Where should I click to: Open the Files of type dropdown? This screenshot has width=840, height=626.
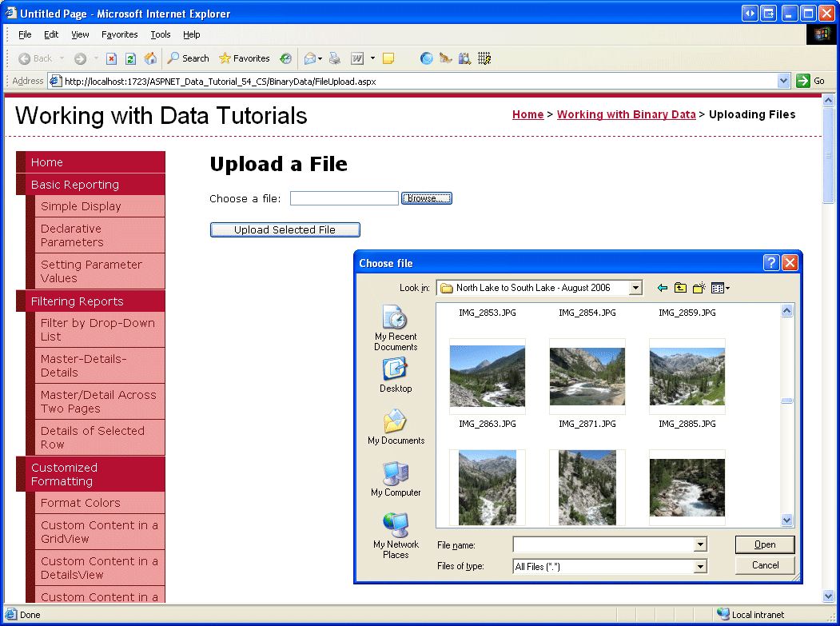tap(700, 567)
